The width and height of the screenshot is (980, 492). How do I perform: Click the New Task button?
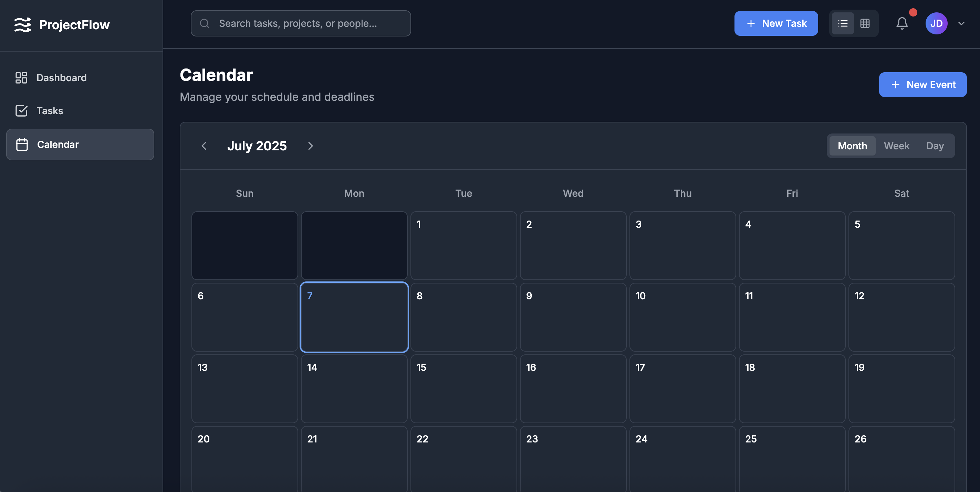coord(776,24)
